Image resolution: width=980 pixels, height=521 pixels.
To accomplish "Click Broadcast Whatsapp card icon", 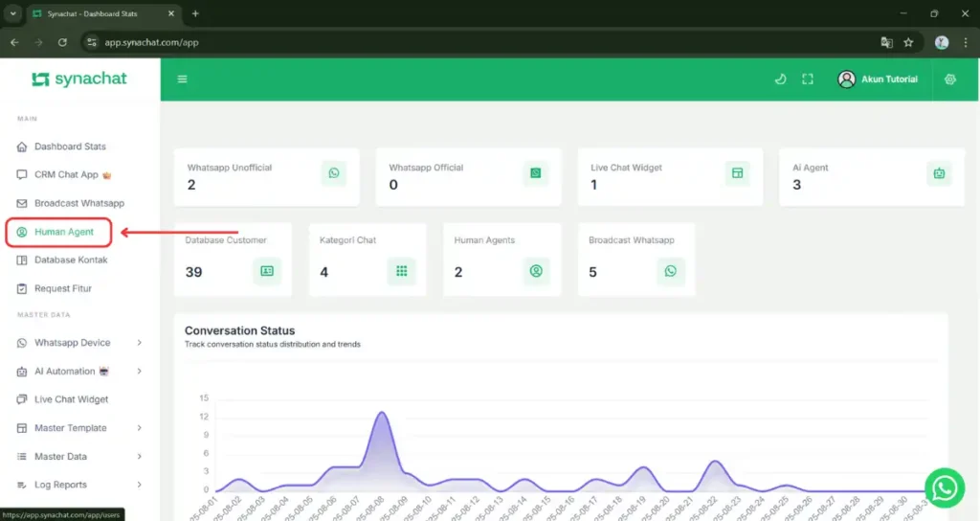I will pyautogui.click(x=670, y=271).
